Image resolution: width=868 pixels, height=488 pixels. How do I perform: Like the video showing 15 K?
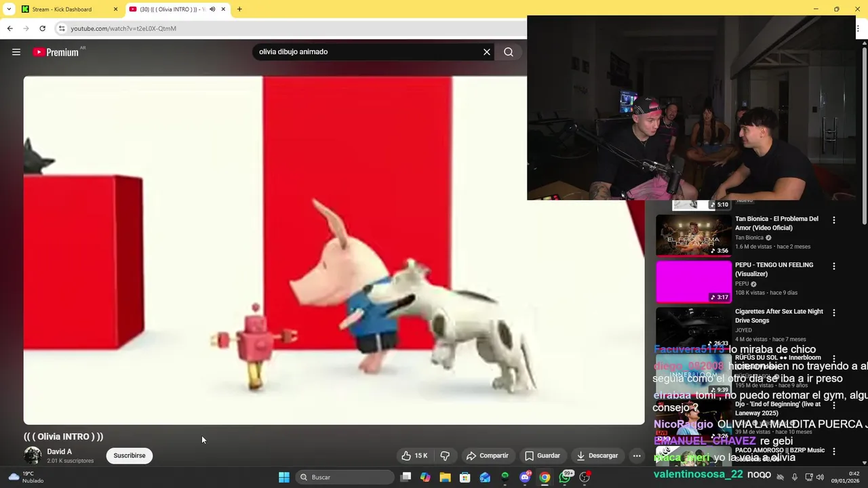pos(414,455)
